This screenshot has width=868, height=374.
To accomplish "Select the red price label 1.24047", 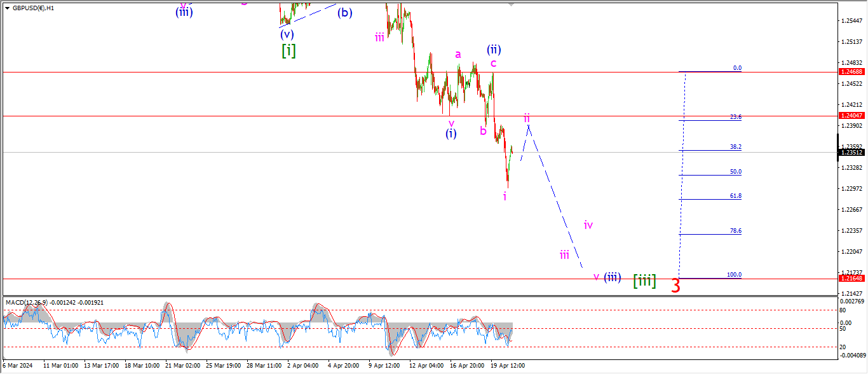I will coord(851,116).
